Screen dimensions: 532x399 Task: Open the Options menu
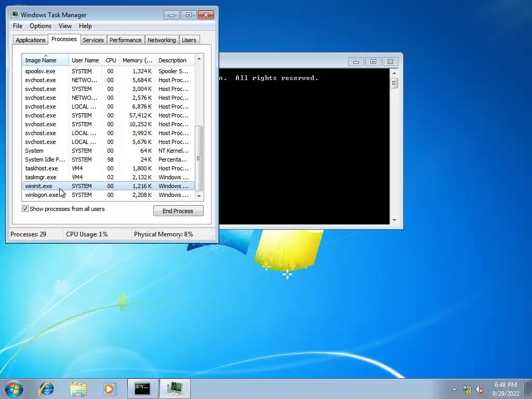click(41, 26)
